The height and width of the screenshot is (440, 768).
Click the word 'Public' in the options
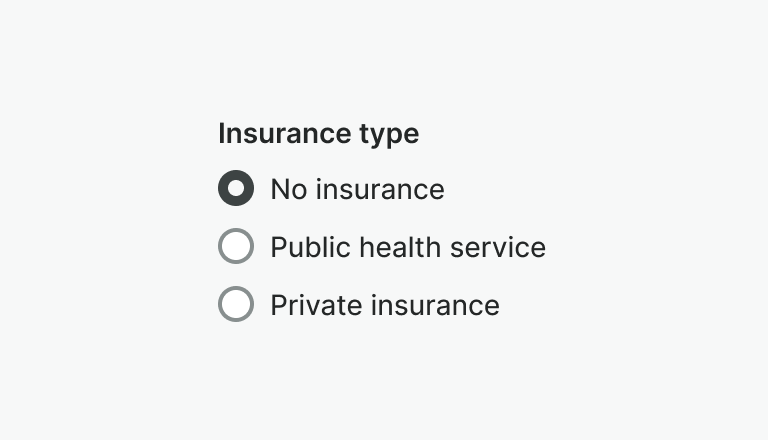301,247
